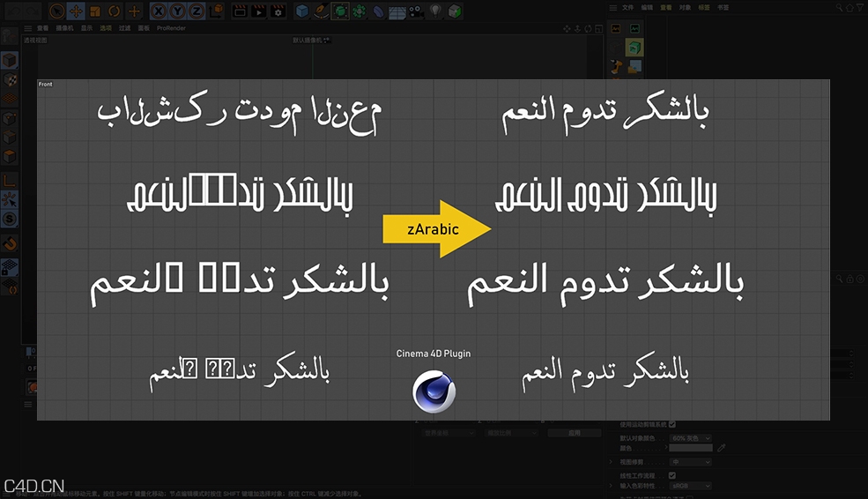Render to Picture Viewer icon
The image size is (868, 499).
(258, 11)
